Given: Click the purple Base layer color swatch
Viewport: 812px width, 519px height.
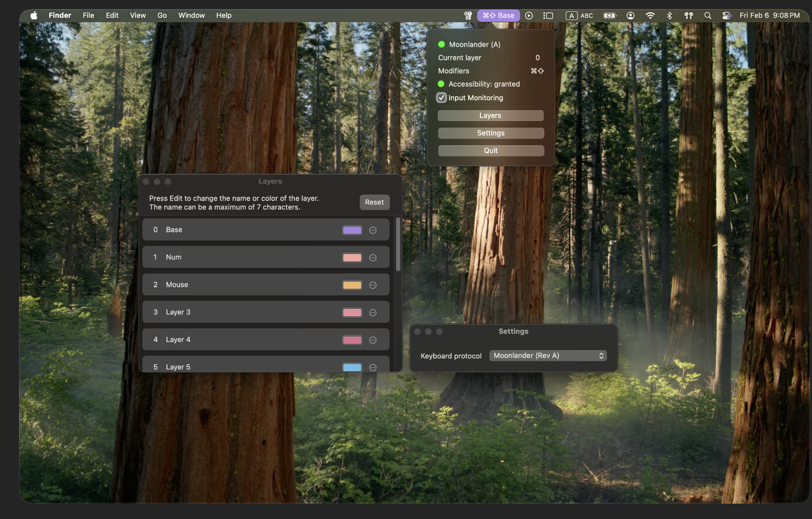Looking at the screenshot, I should [352, 230].
